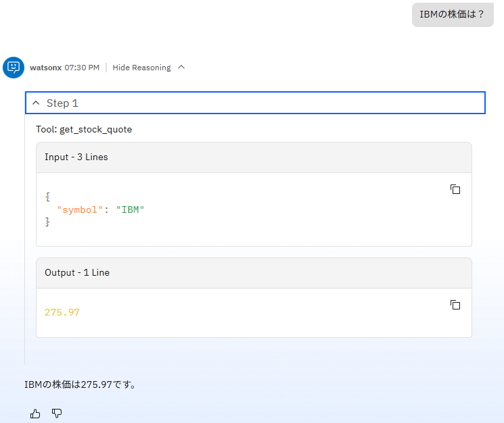Collapse Step 1 with its chevron arrow
504x423 pixels.
coord(36,103)
